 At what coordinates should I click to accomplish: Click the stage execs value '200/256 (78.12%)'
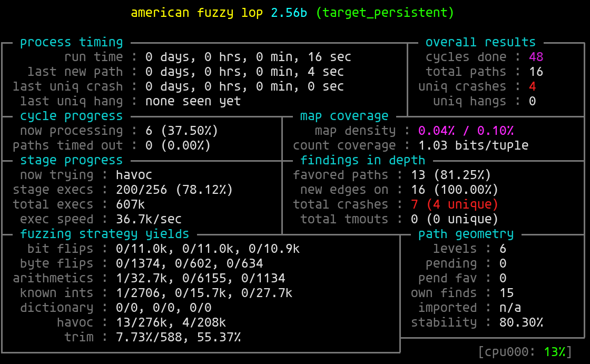click(x=174, y=190)
